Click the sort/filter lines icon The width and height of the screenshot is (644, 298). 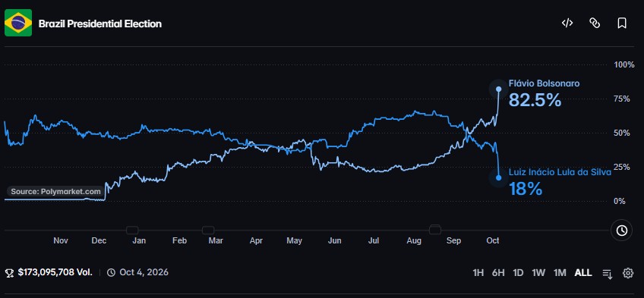pyautogui.click(x=608, y=274)
